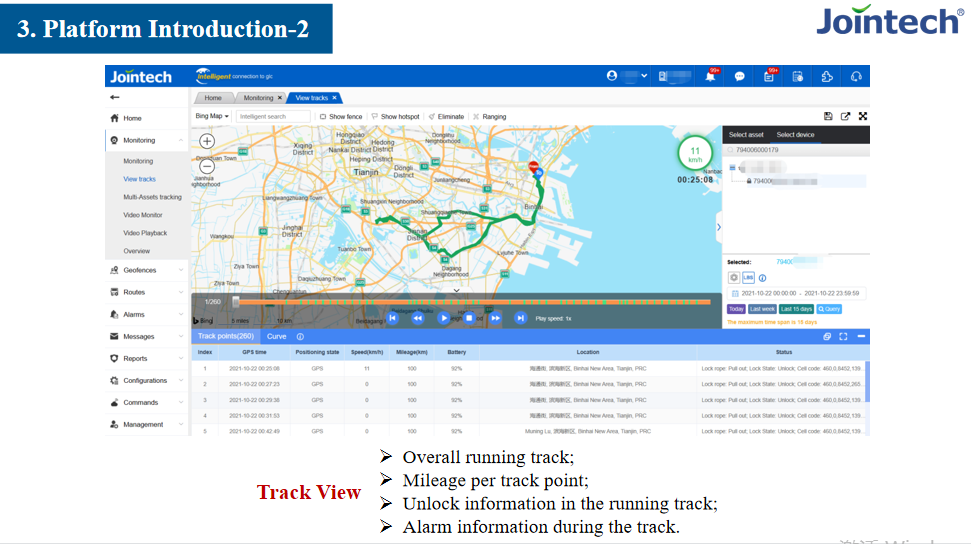Image resolution: width=971 pixels, height=544 pixels.
Task: Expand the Geofences sidebar menu
Action: pos(147,270)
